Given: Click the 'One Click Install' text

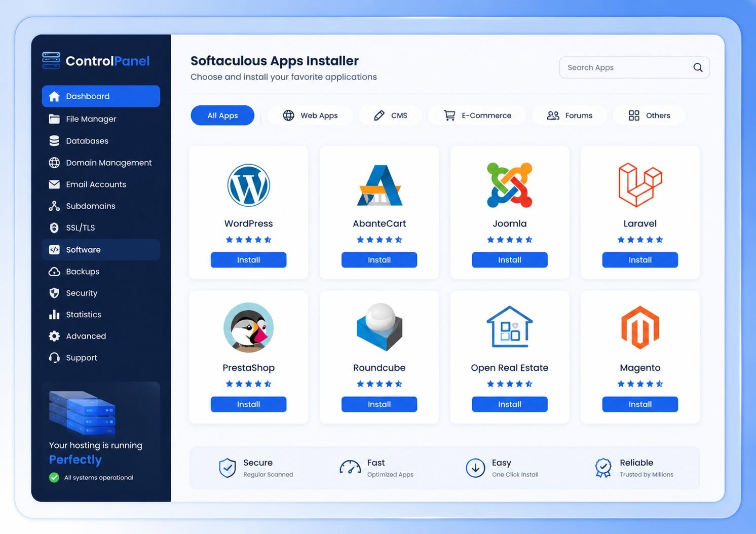Looking at the screenshot, I should tap(515, 475).
